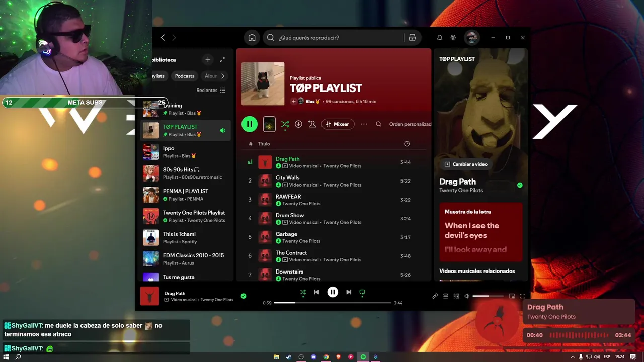Play the Downstairs track

[x=334, y=275]
